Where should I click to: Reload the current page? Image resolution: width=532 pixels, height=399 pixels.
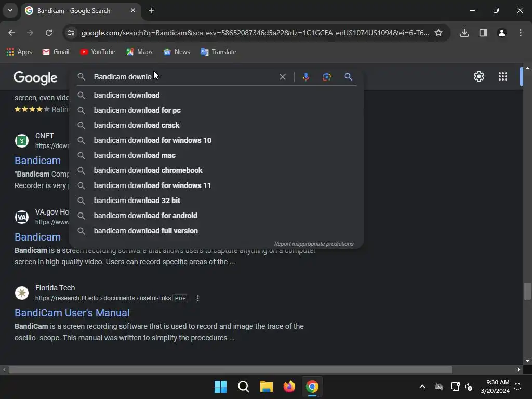pyautogui.click(x=49, y=33)
